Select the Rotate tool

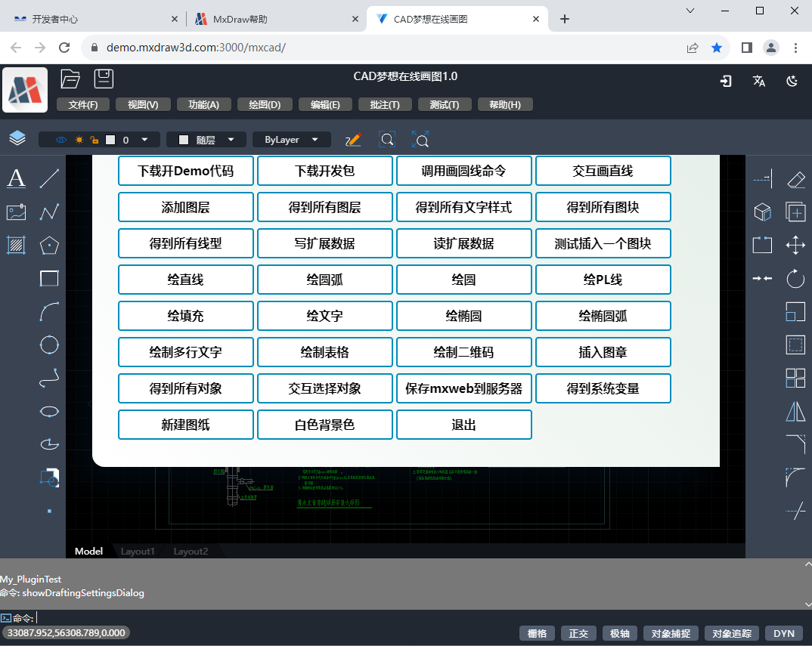coord(795,279)
